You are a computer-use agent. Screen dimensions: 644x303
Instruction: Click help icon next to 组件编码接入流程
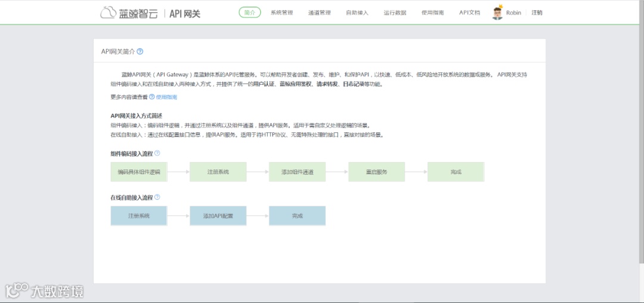click(x=157, y=153)
